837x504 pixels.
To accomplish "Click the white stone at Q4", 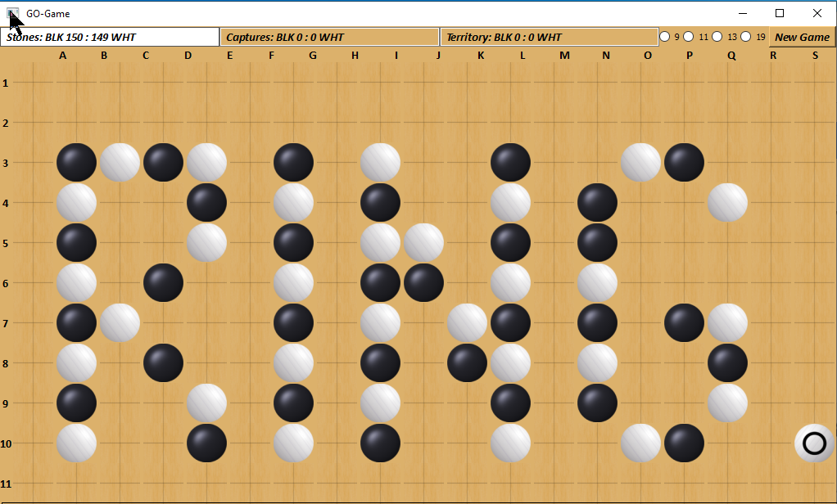I will coord(727,203).
